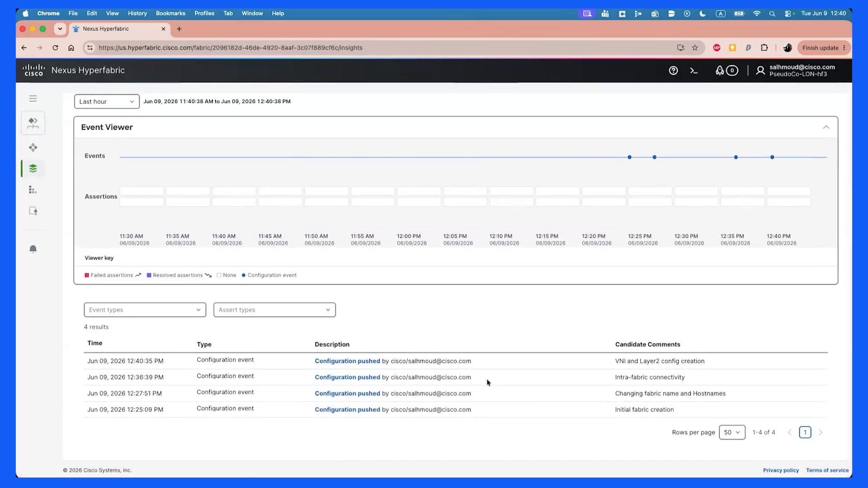This screenshot has height=488, width=868.
Task: Bookmark page with the star icon
Action: click(x=695, y=48)
